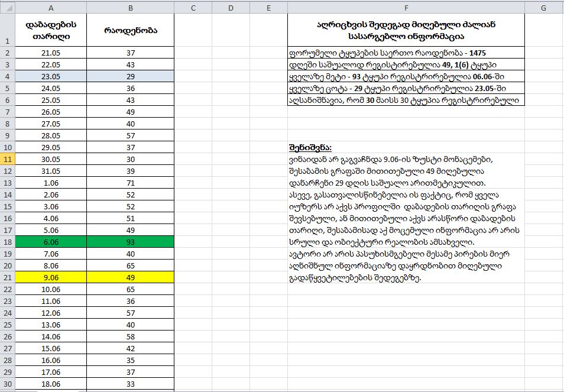Click count cell 33
Image resolution: width=564 pixels, height=392 pixels.
(x=130, y=384)
